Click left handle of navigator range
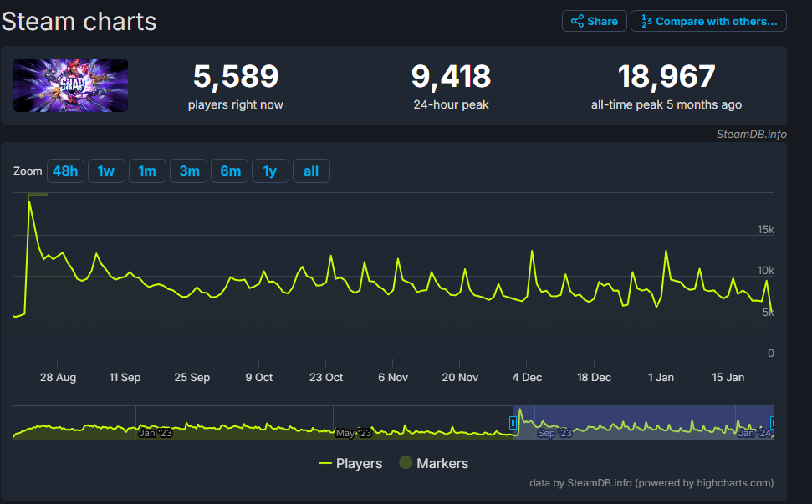The image size is (812, 504). click(x=513, y=423)
